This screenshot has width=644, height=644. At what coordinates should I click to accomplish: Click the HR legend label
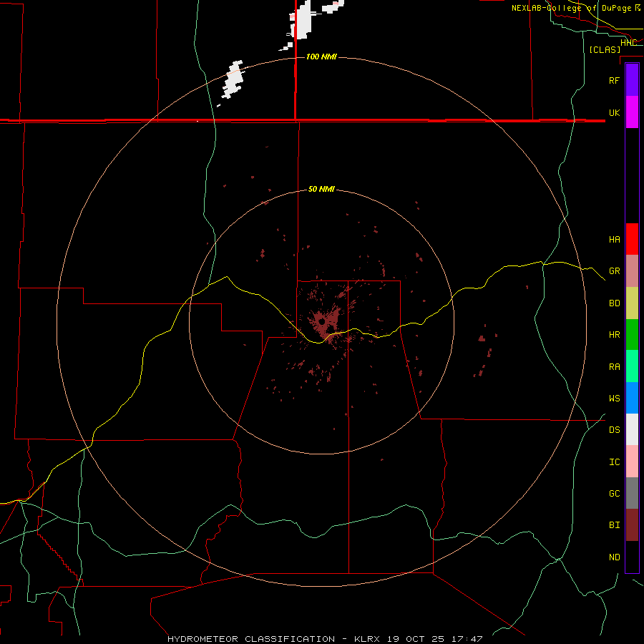pos(615,335)
